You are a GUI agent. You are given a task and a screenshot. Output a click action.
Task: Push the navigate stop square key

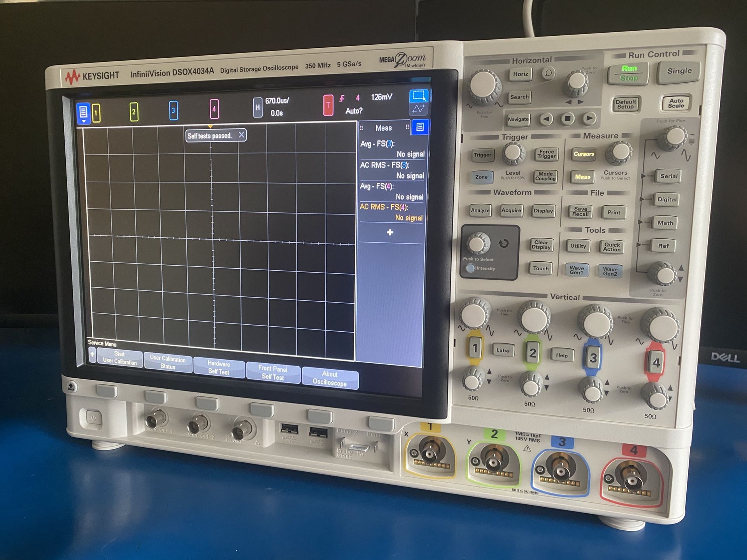(568, 118)
